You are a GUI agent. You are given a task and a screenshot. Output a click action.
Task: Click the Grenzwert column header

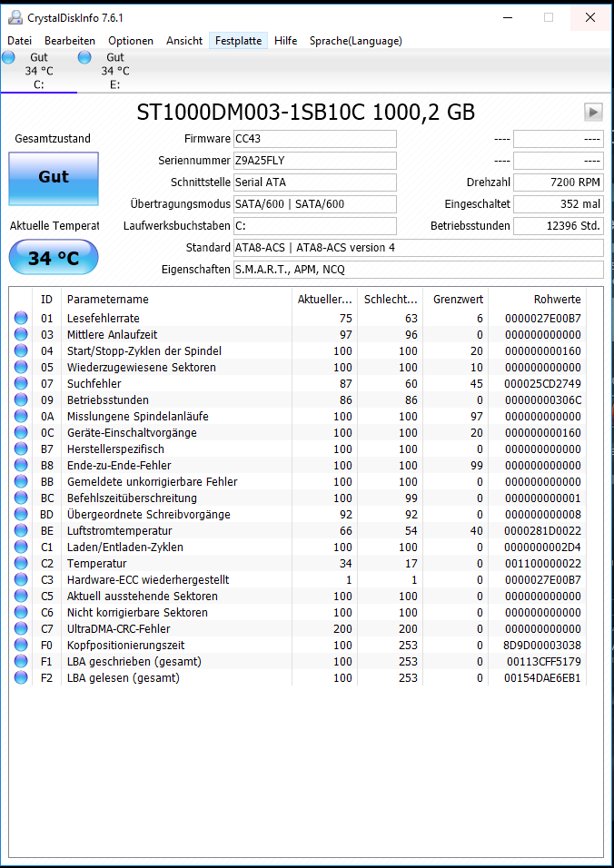pos(456,300)
